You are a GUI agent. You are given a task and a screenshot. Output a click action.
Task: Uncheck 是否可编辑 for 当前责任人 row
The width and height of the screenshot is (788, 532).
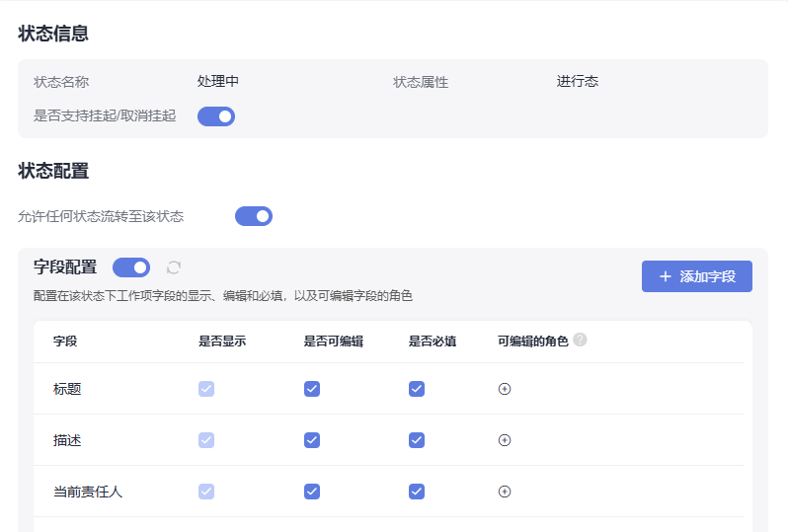(x=312, y=492)
